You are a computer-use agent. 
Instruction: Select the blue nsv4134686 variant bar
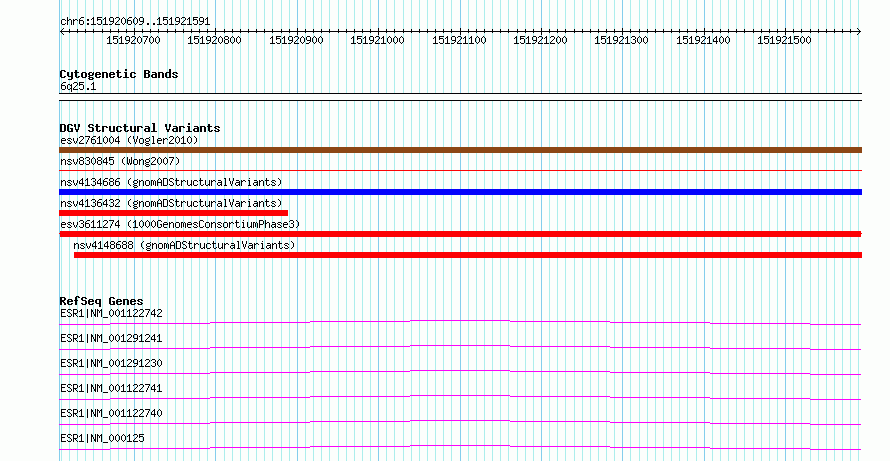tap(460, 192)
